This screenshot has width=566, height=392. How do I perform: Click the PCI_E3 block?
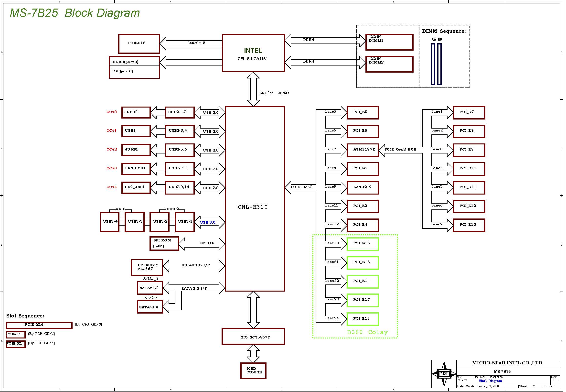click(363, 207)
